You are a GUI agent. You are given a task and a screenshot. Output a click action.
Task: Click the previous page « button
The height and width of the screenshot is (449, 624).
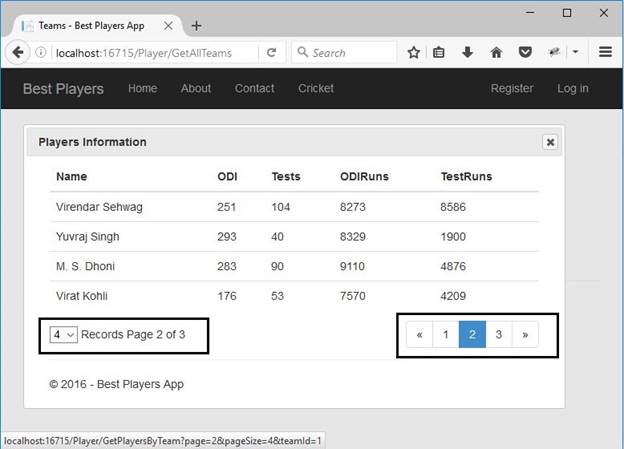[x=420, y=335]
